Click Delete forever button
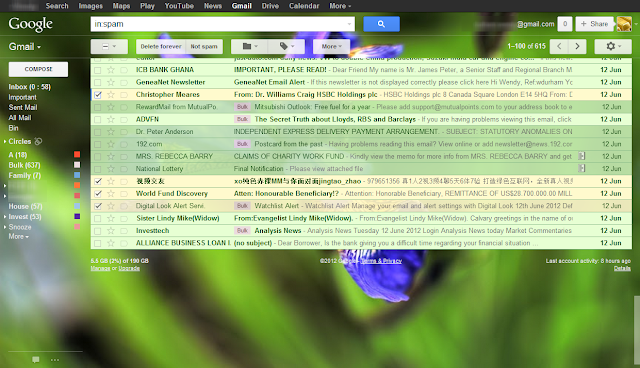The image size is (640, 368). pyautogui.click(x=161, y=47)
